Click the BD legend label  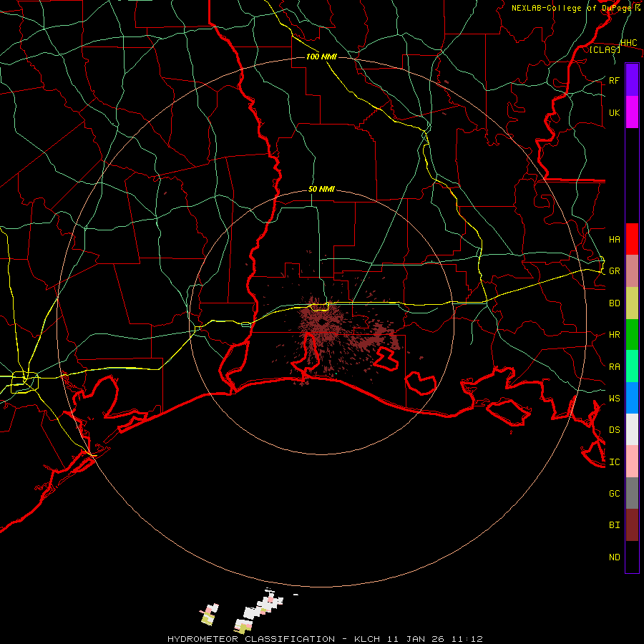tap(614, 303)
